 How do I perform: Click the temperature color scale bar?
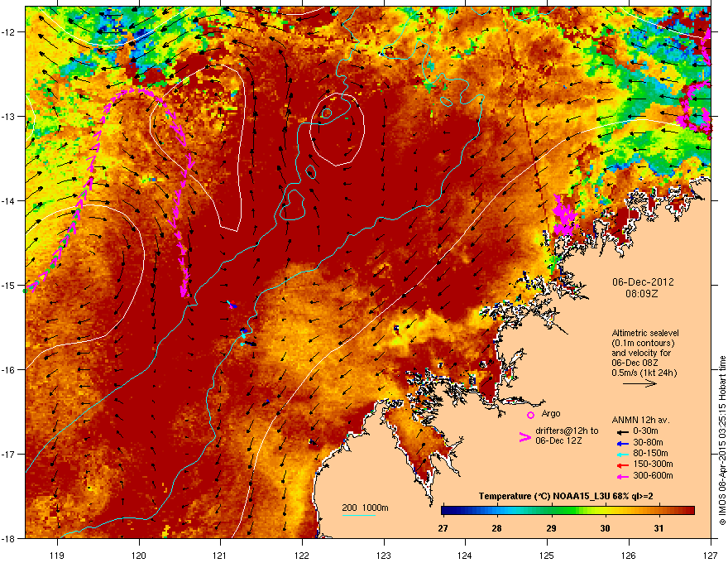tap(568, 511)
